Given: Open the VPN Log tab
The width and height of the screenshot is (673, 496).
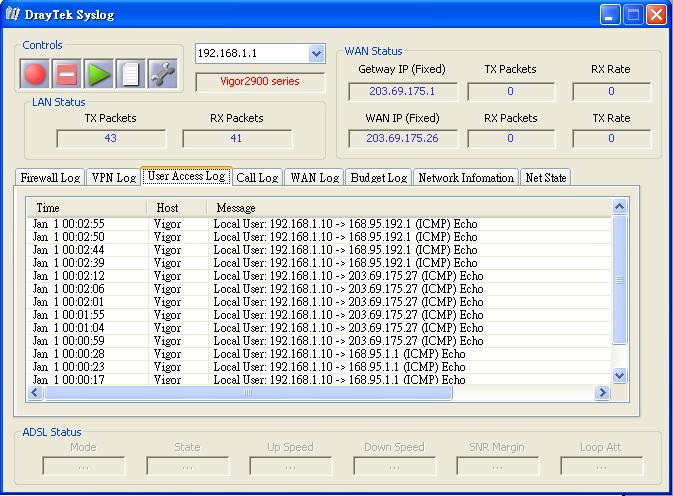Looking at the screenshot, I should pyautogui.click(x=113, y=178).
